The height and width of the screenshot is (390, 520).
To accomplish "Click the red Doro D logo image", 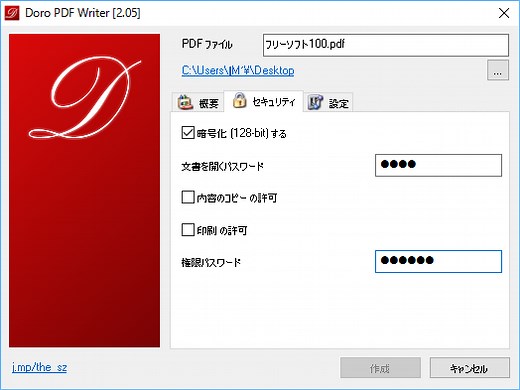I will 84,190.
